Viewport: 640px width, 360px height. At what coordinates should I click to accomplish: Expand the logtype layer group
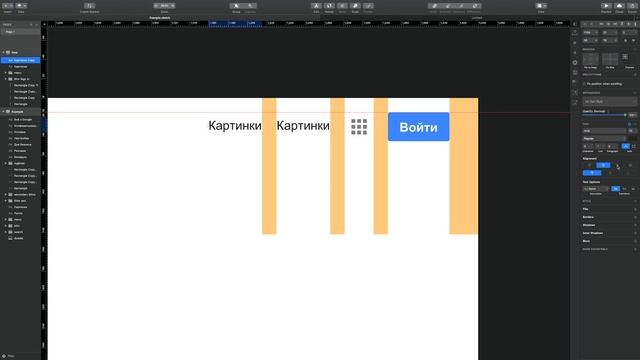(x=6, y=163)
